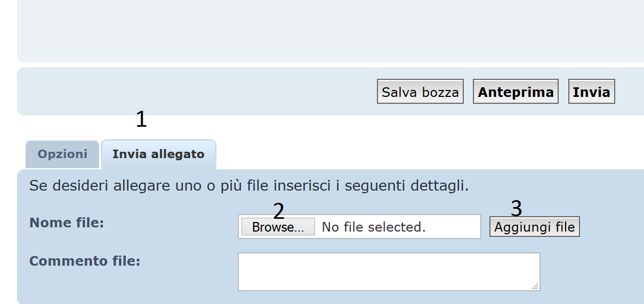This screenshot has width=644, height=304.
Task: Submit the post with Invia
Action: 591,92
